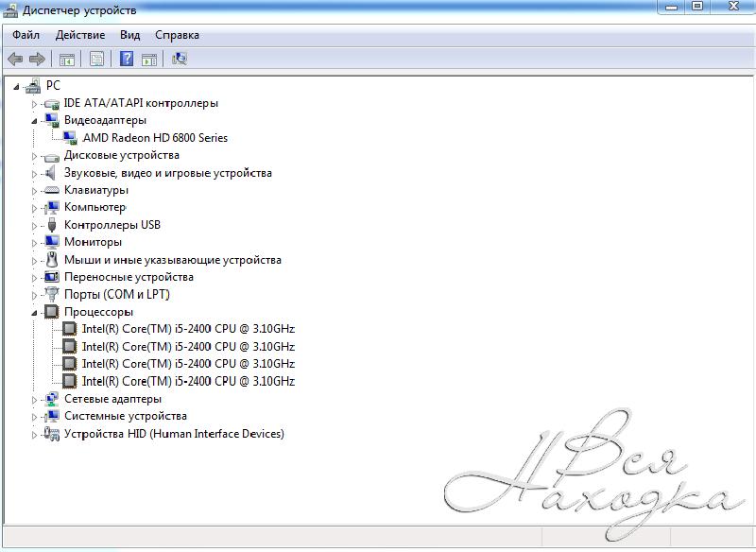The height and width of the screenshot is (552, 756).
Task: Expand the Контроллеры USB category
Action: tap(35, 226)
